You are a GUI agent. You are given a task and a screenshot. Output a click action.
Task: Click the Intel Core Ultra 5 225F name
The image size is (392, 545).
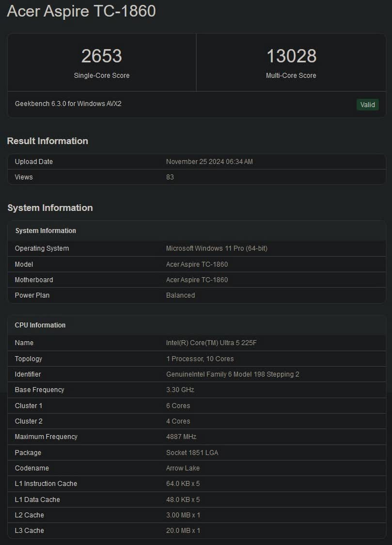tap(211, 343)
